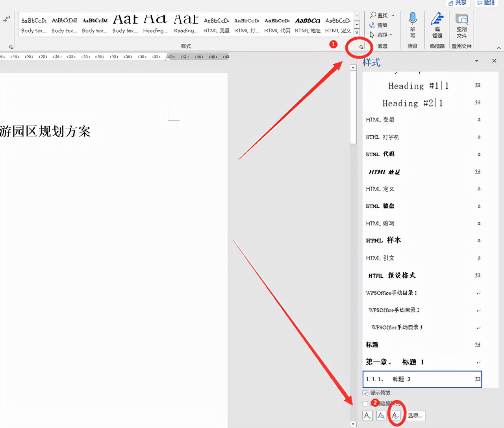Apply HTML 代码 style from ribbon gallery
This screenshot has height=428, width=504.
coord(277,25)
